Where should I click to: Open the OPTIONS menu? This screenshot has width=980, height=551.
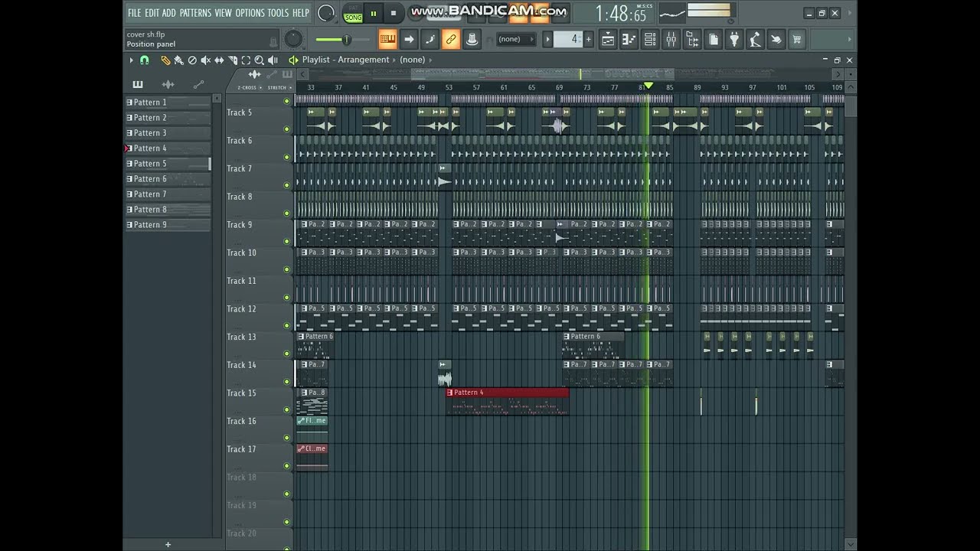pos(250,12)
